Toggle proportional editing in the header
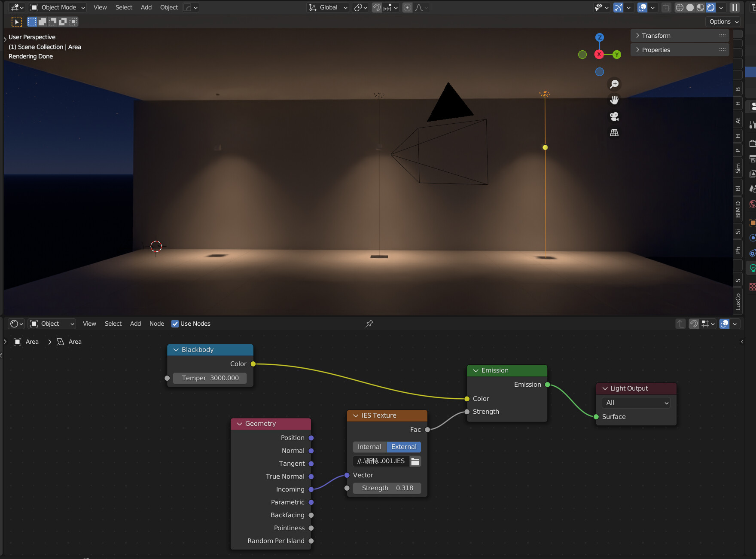The height and width of the screenshot is (559, 756). [407, 7]
